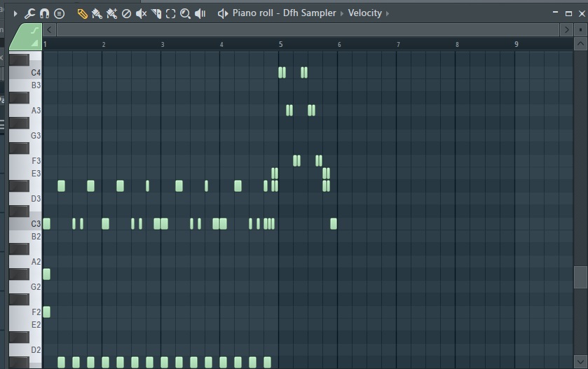
Task: Select the Select marquee tool
Action: 170,14
